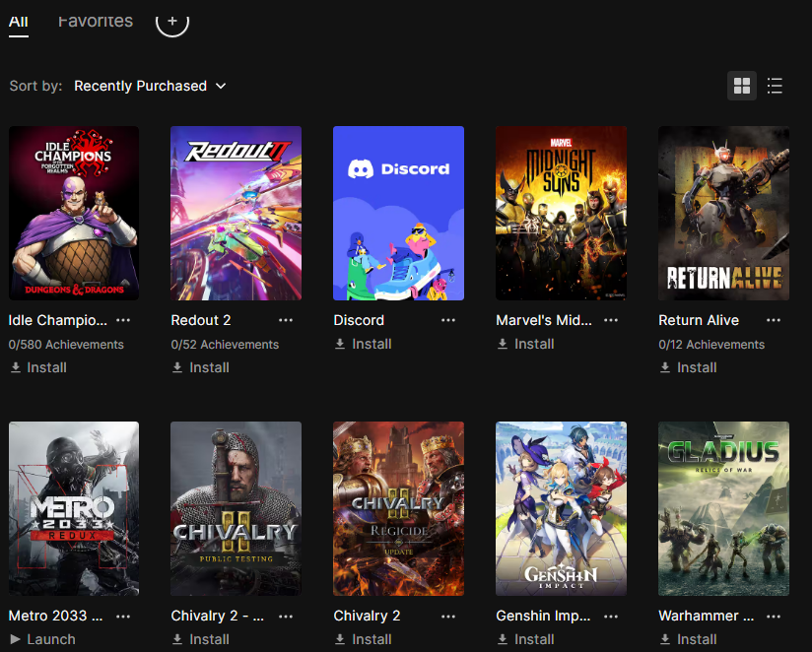Viewport: 812px width, 652px height.
Task: Switch to the Favorites tab
Action: (x=96, y=22)
